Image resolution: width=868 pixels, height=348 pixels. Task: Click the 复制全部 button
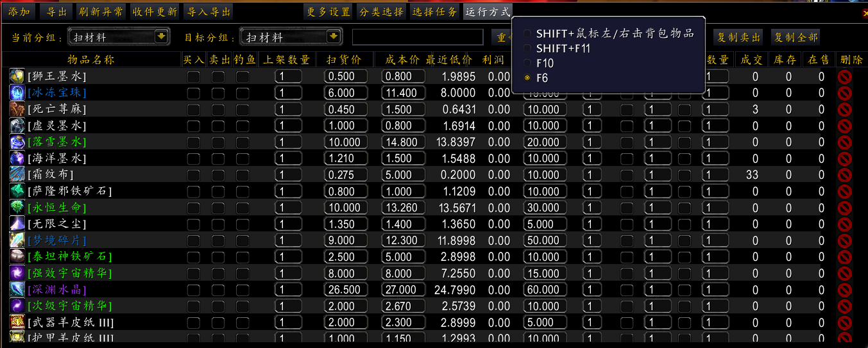[x=796, y=37]
